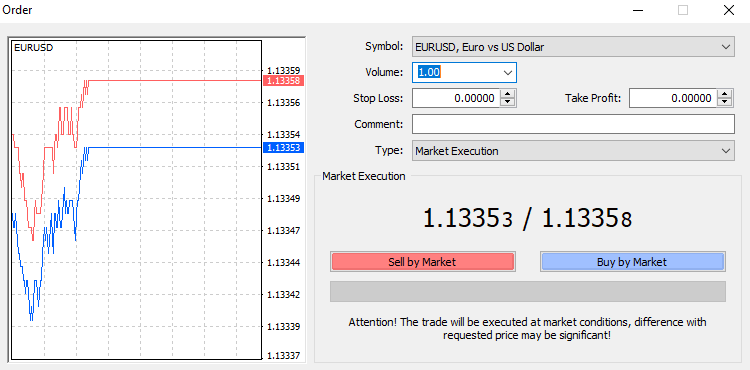Click the chart axis value 1.13349
The width and height of the screenshot is (750, 370).
coord(284,198)
